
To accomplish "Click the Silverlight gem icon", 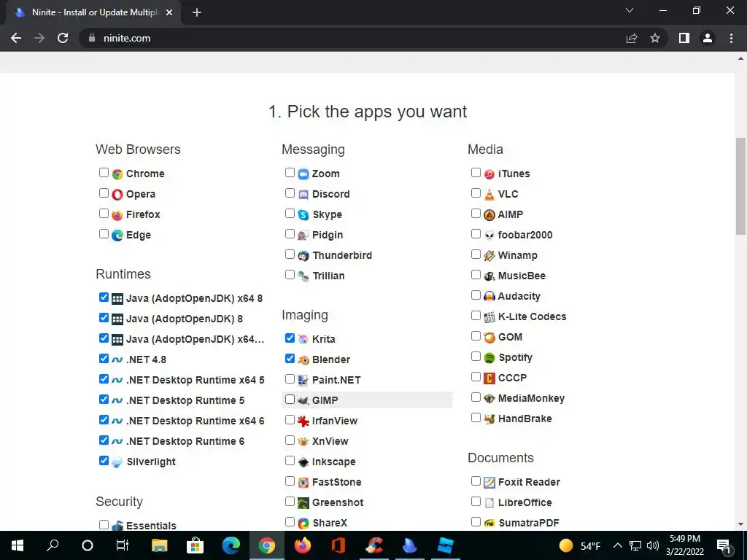I will coord(117,462).
